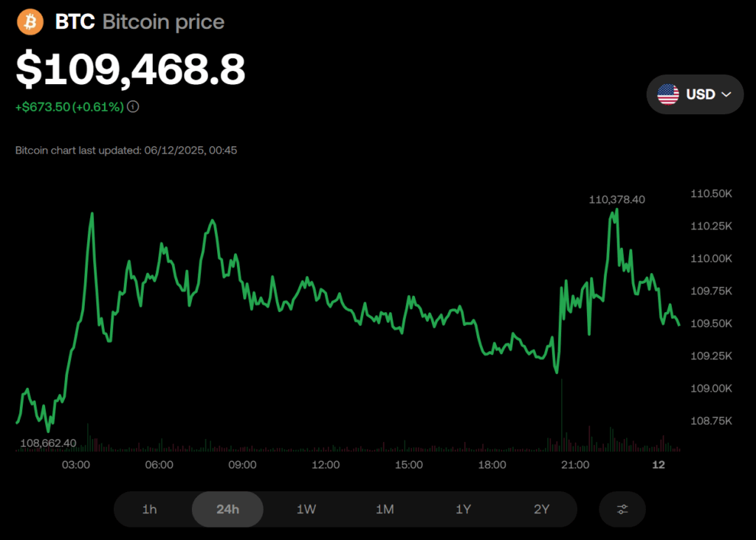756x540 pixels.
Task: Switch the chart to the 1W range
Action: (306, 509)
